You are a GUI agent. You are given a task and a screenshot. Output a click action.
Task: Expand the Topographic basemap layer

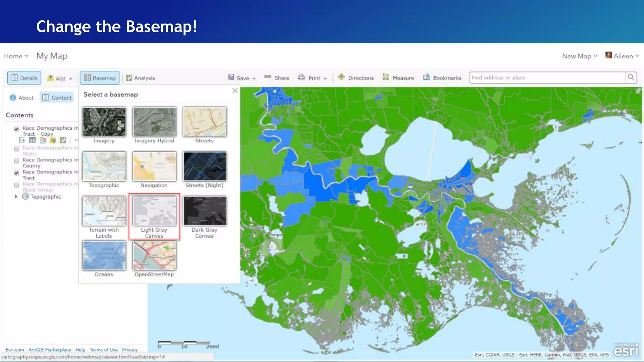16,197
